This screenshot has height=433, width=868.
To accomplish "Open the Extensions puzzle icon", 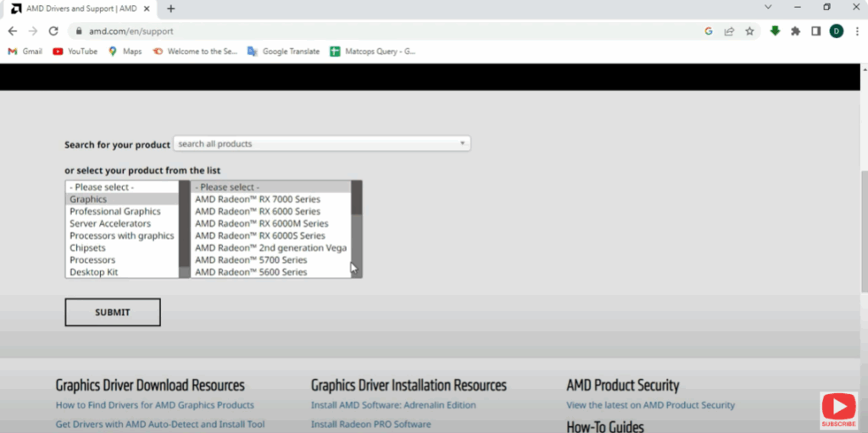I will tap(795, 31).
